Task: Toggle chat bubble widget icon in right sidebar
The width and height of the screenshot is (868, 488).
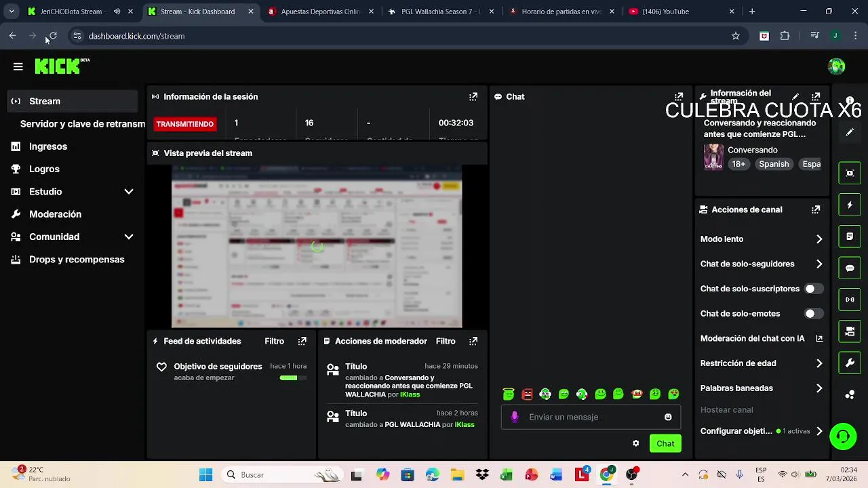Action: [x=850, y=268]
